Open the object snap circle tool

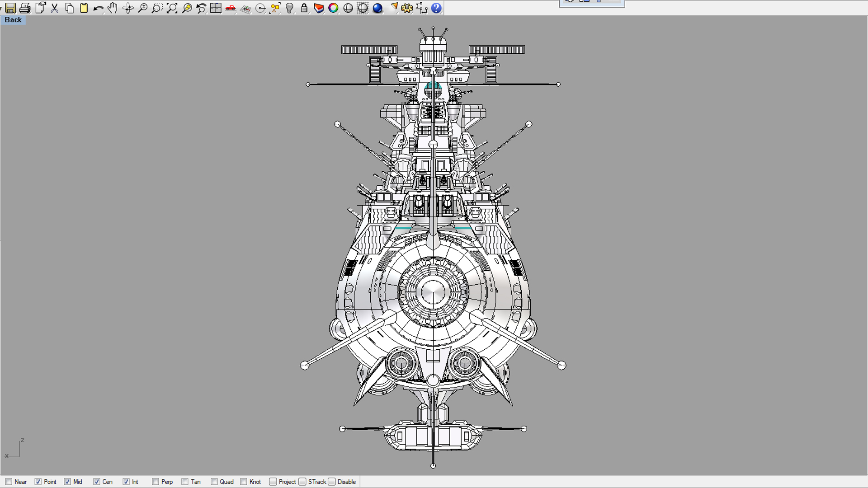click(x=260, y=8)
